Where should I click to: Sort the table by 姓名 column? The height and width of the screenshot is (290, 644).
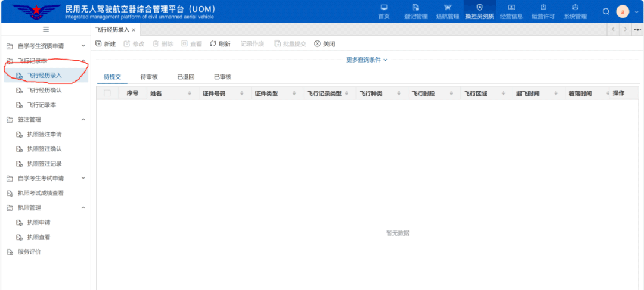pos(190,93)
